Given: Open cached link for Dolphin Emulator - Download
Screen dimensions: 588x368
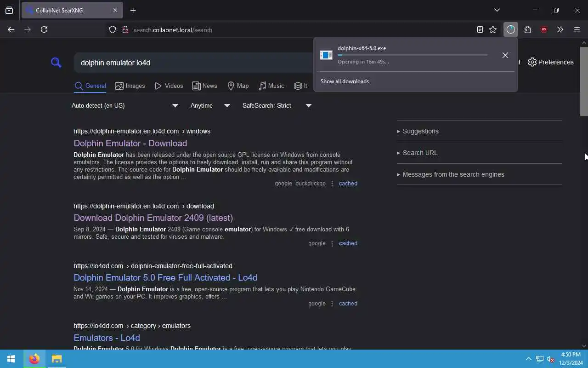Looking at the screenshot, I should point(348,183).
